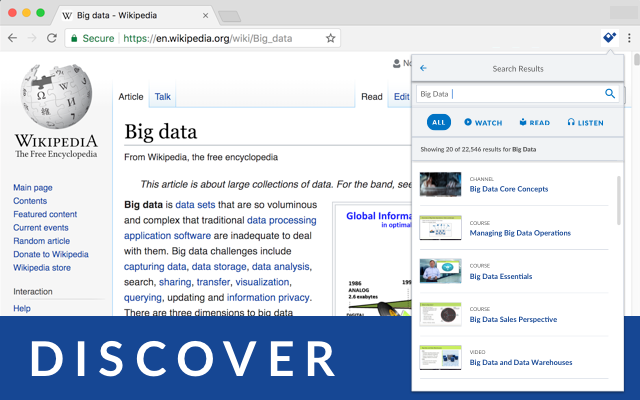The width and height of the screenshot is (640, 400).
Task: Follow the sharing link
Action: point(175,282)
